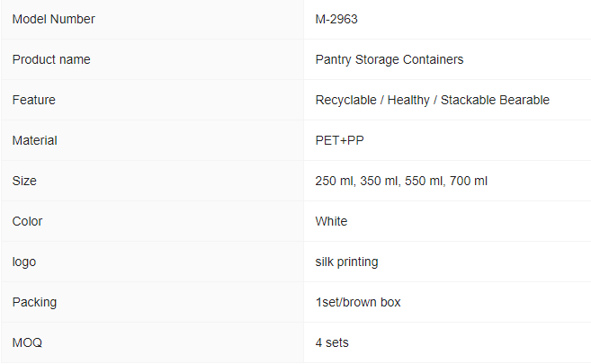Click the Product name label
This screenshot has width=591, height=364.
tap(51, 59)
